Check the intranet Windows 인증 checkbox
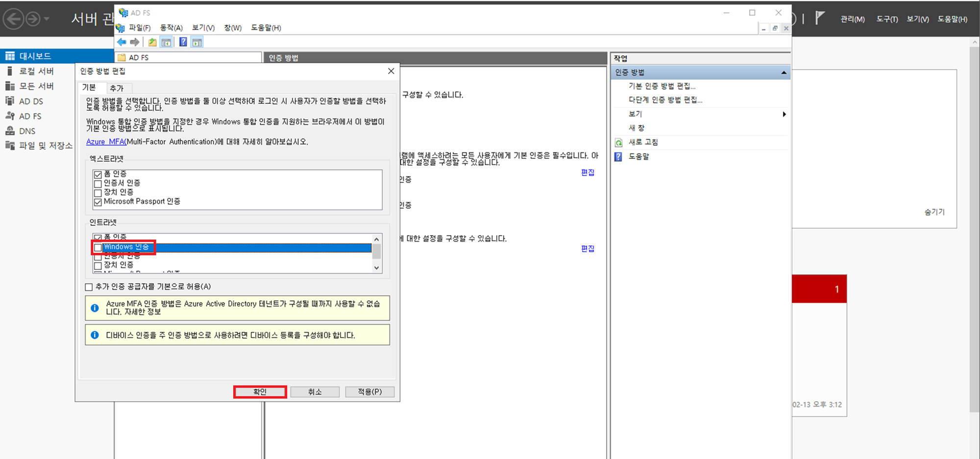The image size is (980, 459). (x=98, y=247)
